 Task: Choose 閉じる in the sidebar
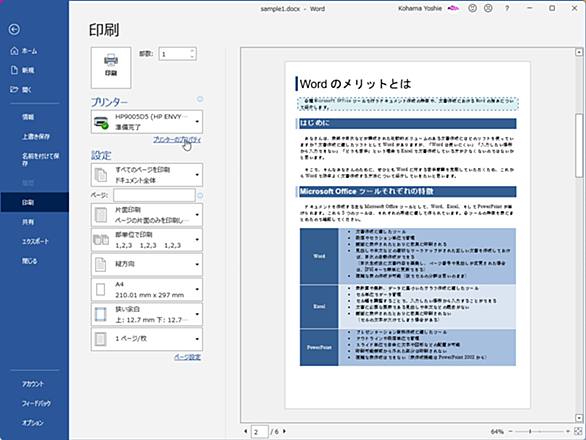(x=29, y=261)
